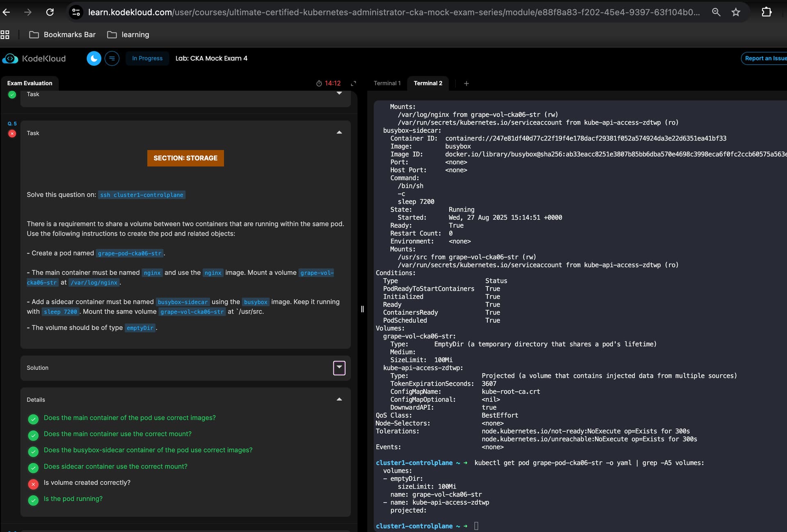Click the In Progress status badge
Viewport: 787px width, 532px height.
(x=147, y=59)
